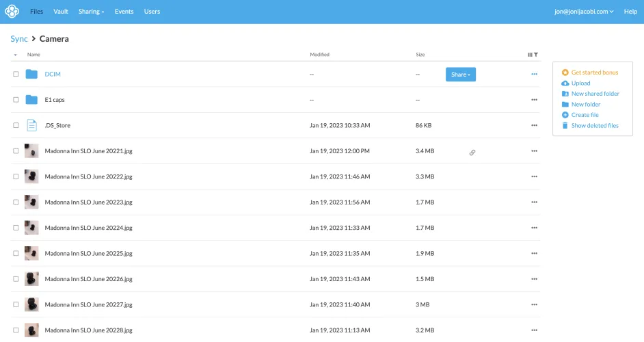This screenshot has height=342, width=644.
Task: Click the .DS_Store document icon
Action: coord(31,125)
